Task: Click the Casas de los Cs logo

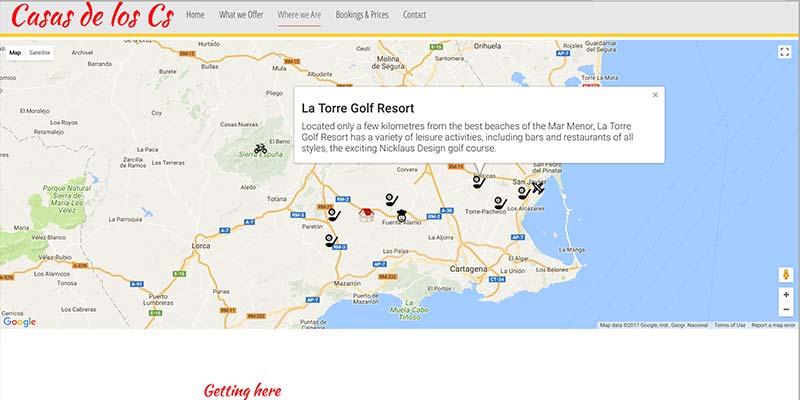Action: pos(92,16)
